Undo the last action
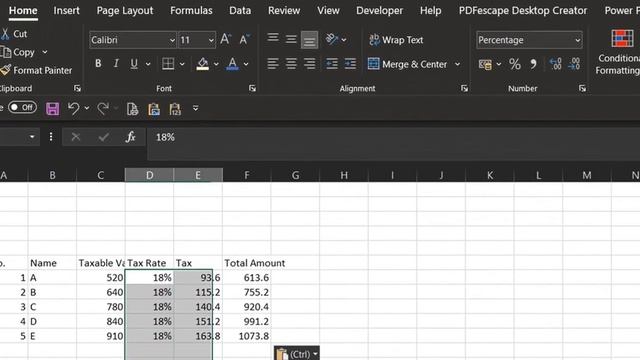This screenshot has height=360, width=640. [x=74, y=109]
